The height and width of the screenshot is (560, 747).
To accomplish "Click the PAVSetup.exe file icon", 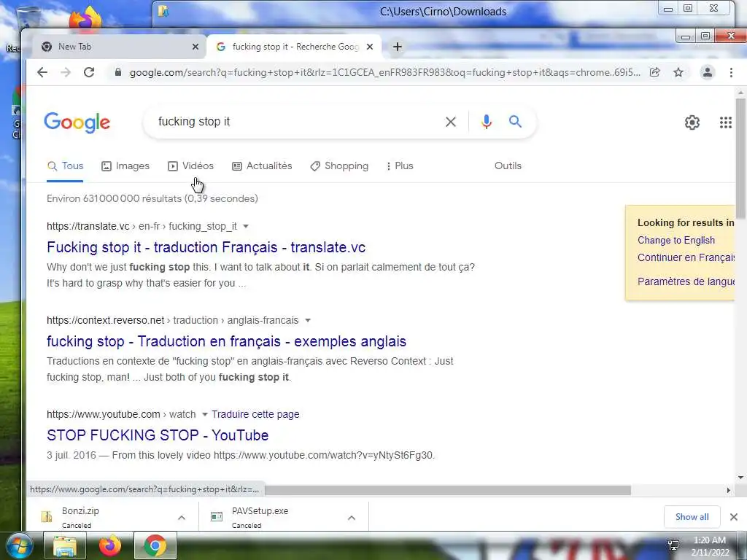I will pyautogui.click(x=217, y=517).
